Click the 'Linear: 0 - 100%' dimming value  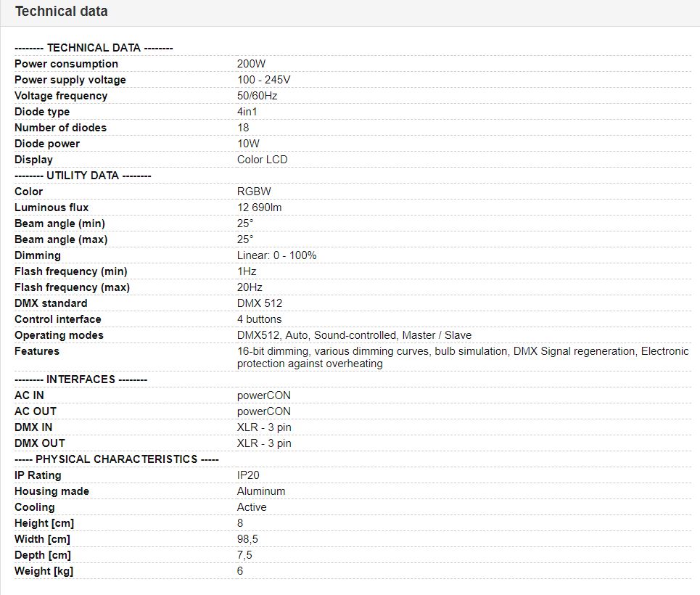pyautogui.click(x=277, y=255)
